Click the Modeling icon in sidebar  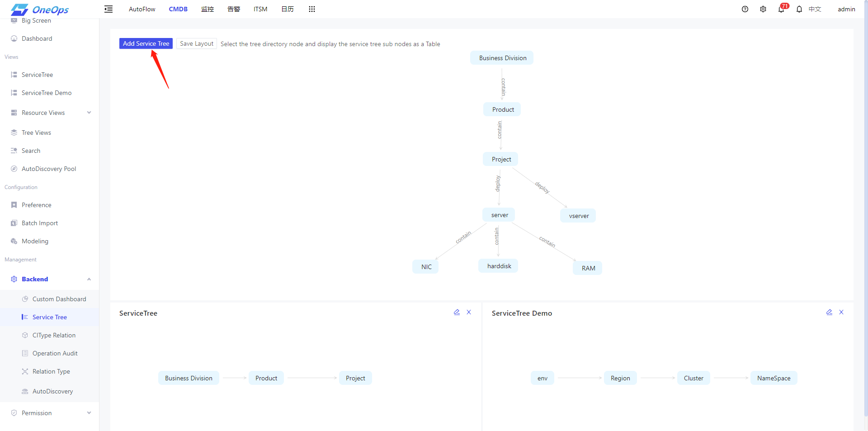(x=14, y=241)
